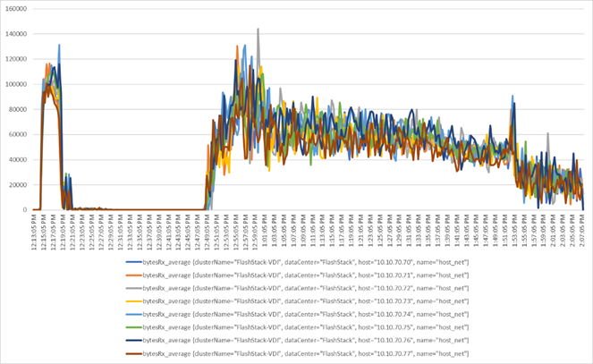Viewport: 593px width, 364px height.
Task: Click the blue legend line marker for 10.10.70.70
Action: tap(134, 262)
